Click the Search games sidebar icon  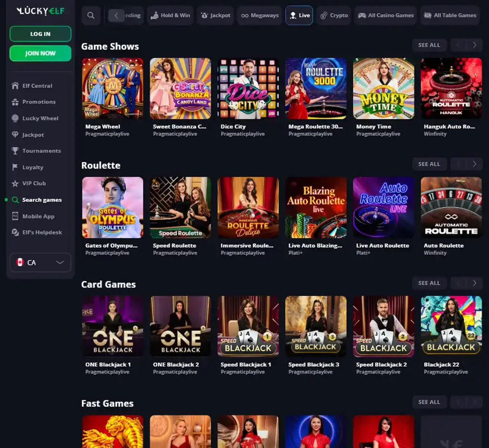(15, 200)
